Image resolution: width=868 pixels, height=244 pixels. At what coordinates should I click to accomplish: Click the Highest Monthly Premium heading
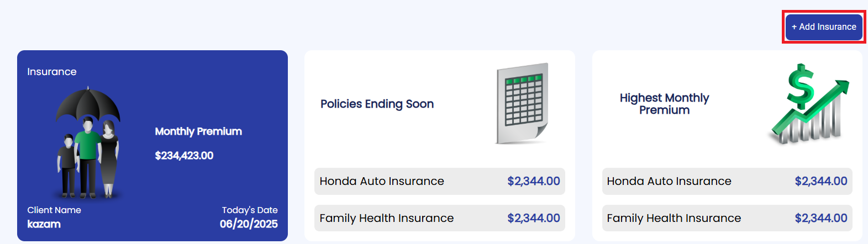click(664, 104)
